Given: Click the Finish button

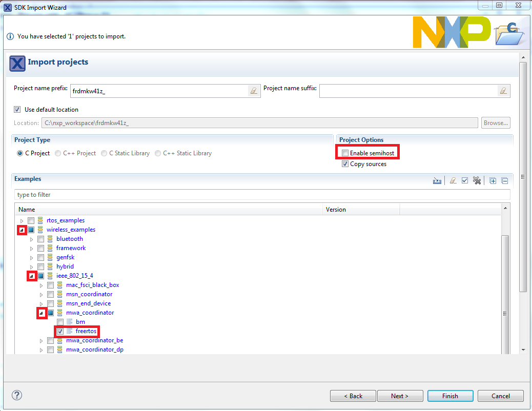Looking at the screenshot, I should 450,396.
